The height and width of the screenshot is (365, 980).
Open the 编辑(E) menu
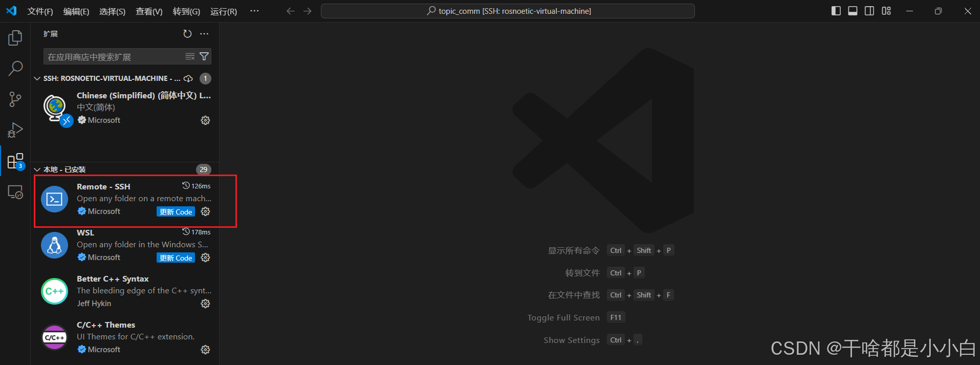76,11
